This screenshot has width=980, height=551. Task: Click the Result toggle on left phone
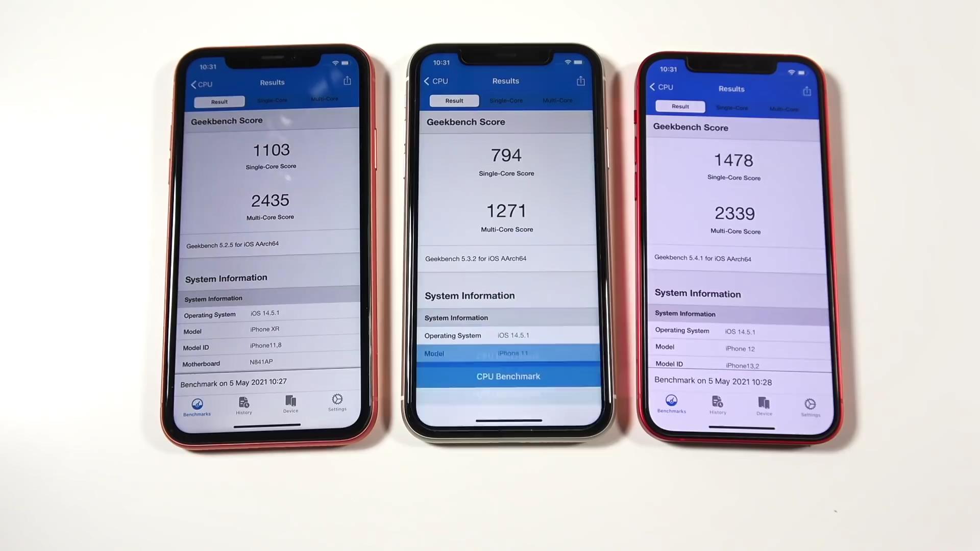(219, 101)
